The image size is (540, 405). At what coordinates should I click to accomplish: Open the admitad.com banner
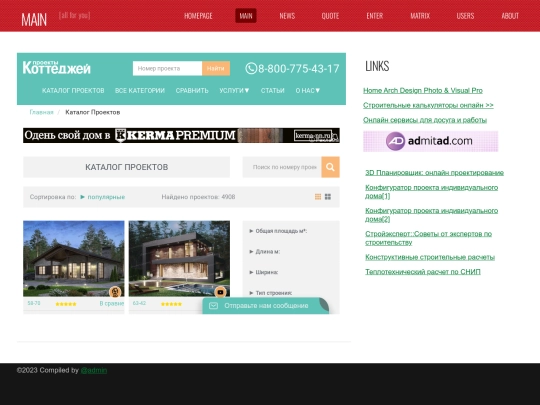click(430, 141)
